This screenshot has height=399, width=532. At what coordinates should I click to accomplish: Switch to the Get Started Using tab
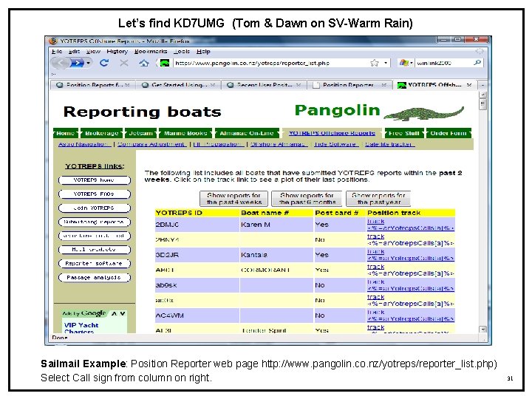pos(178,85)
